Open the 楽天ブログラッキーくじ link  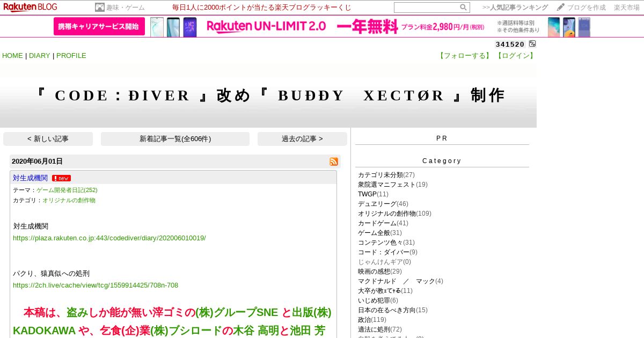262,8
